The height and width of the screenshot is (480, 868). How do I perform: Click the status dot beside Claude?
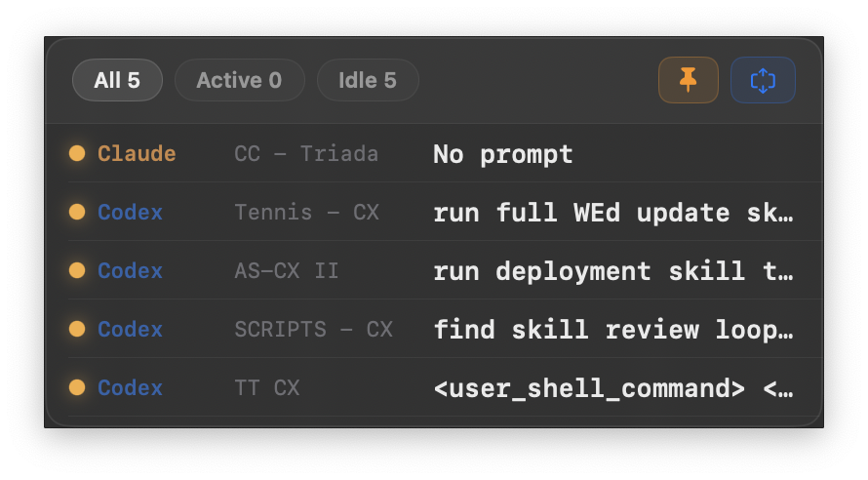tap(77, 153)
